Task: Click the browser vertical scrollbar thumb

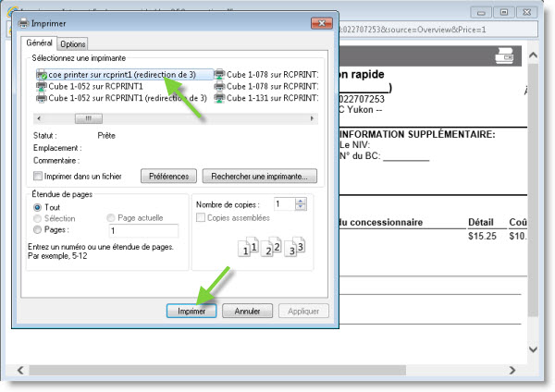Action: (x=533, y=190)
